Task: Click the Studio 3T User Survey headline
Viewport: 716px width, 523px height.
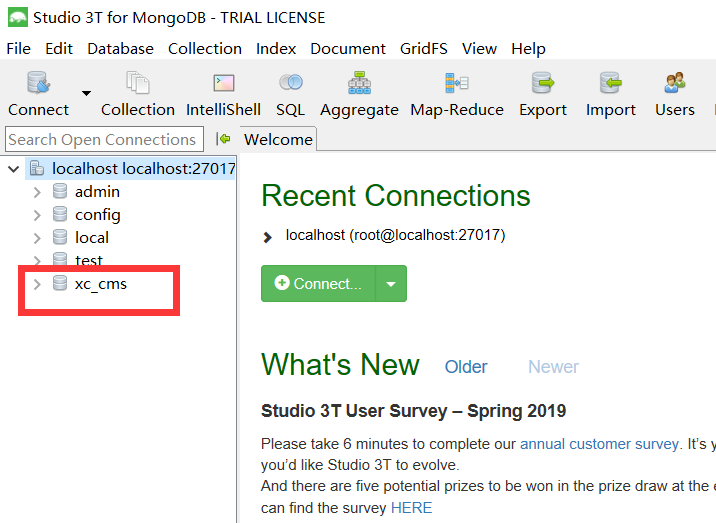Action: tap(413, 411)
